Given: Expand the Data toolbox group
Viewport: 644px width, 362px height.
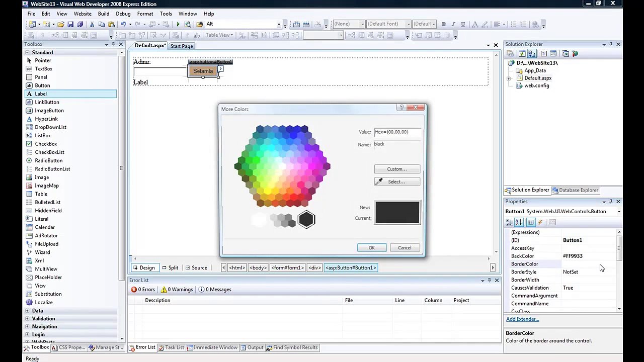Looking at the screenshot, I should (x=27, y=311).
